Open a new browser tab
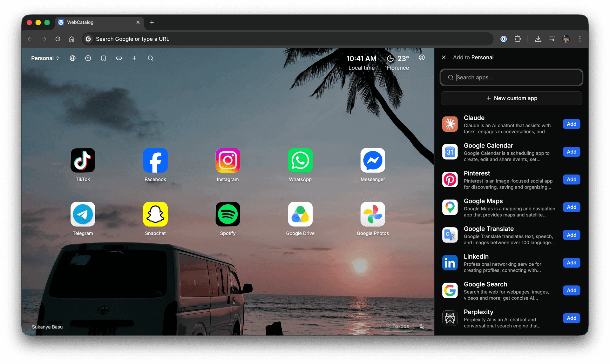This screenshot has width=610, height=364. point(152,22)
